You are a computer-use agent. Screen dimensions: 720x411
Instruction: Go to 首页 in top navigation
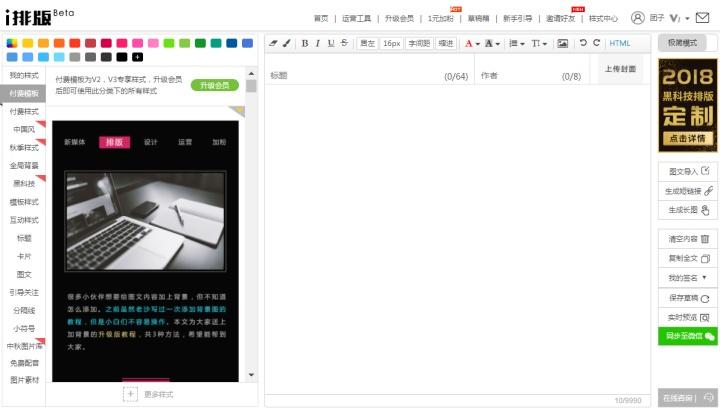pos(321,18)
